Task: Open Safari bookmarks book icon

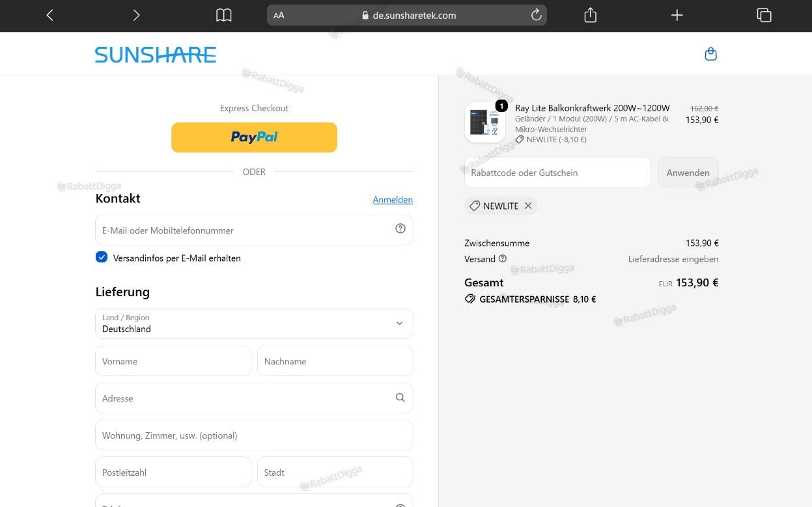Action: [224, 15]
